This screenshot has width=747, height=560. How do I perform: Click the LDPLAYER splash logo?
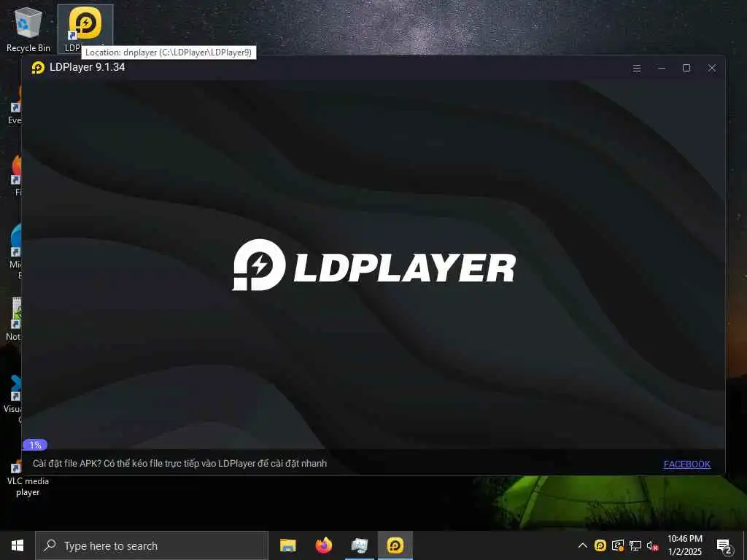374,265
